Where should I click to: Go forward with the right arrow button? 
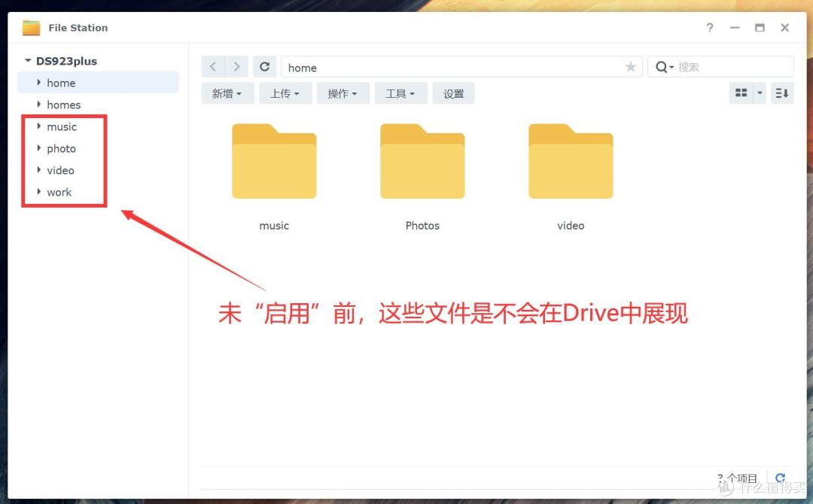tap(236, 67)
